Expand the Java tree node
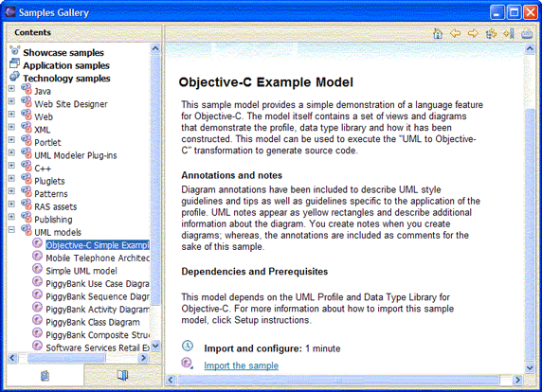Image resolution: width=542 pixels, height=392 pixels. [11, 88]
